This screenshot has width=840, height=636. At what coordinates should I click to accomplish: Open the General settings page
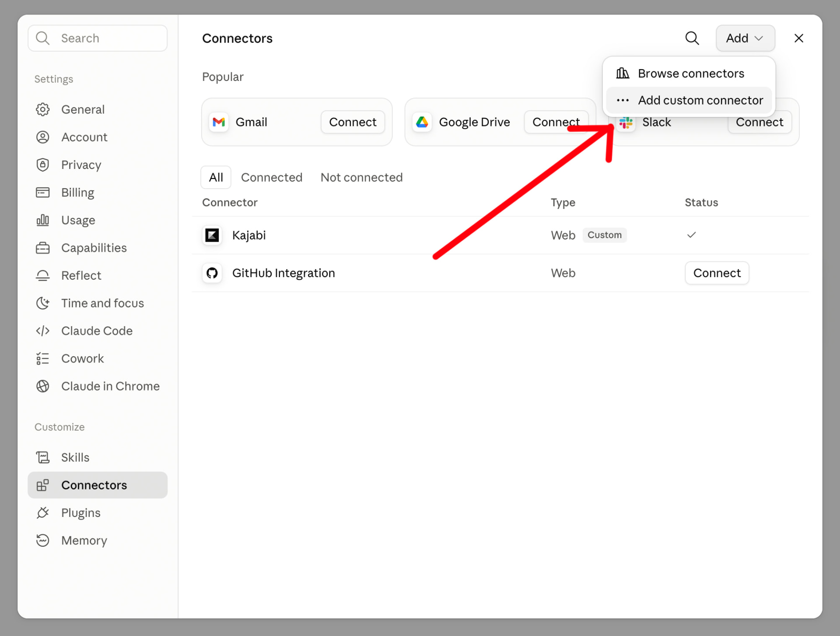(98, 109)
